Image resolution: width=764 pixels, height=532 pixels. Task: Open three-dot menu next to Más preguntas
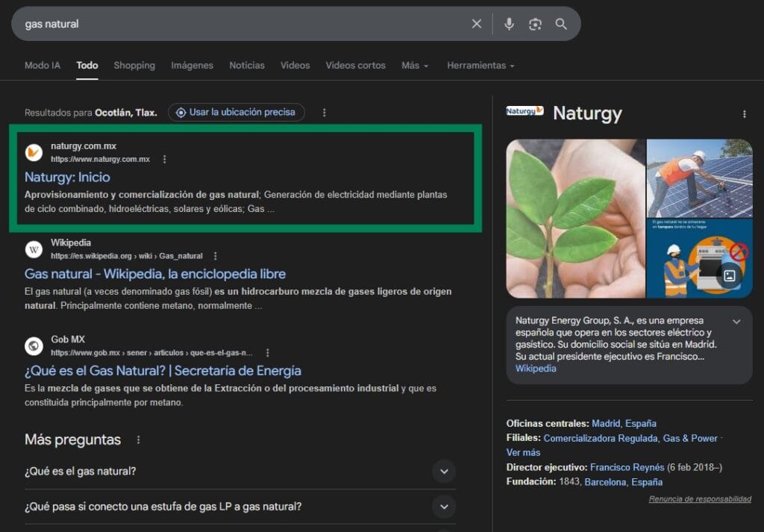[137, 439]
